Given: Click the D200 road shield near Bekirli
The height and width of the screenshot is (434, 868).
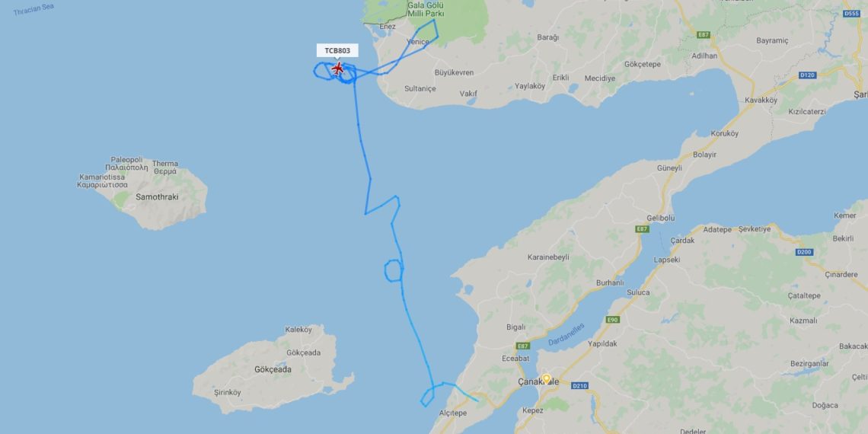Looking at the screenshot, I should pos(804,252).
